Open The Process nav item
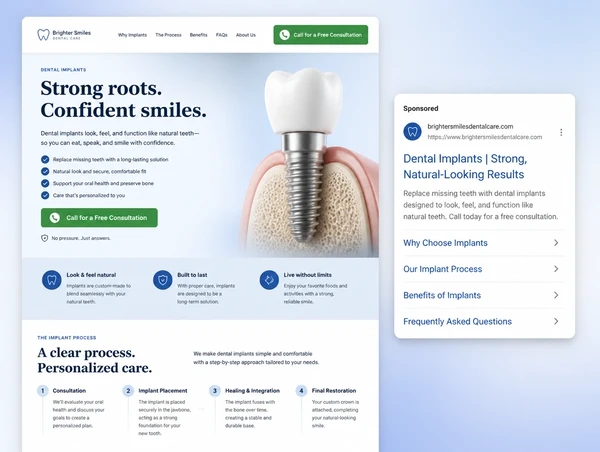600x452 pixels. pyautogui.click(x=168, y=35)
